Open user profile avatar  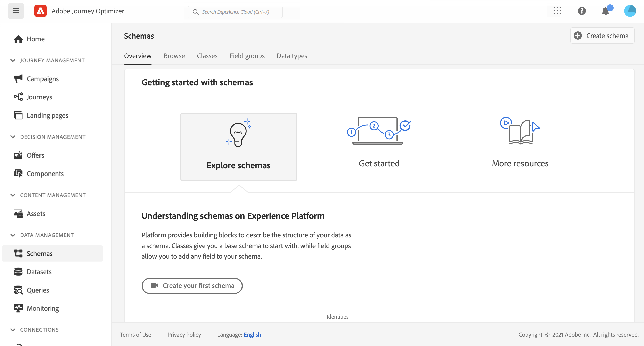point(630,11)
